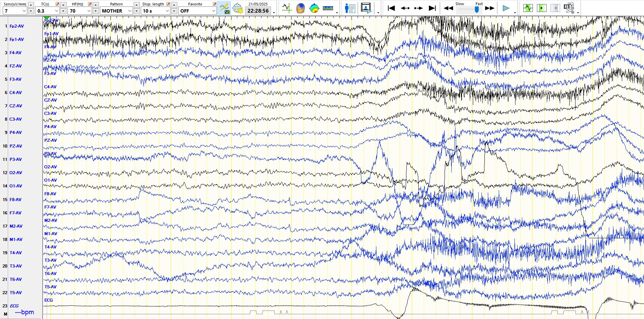Open the electrode montage settings head icon
Screen dimensions: 644x319
(238, 8)
